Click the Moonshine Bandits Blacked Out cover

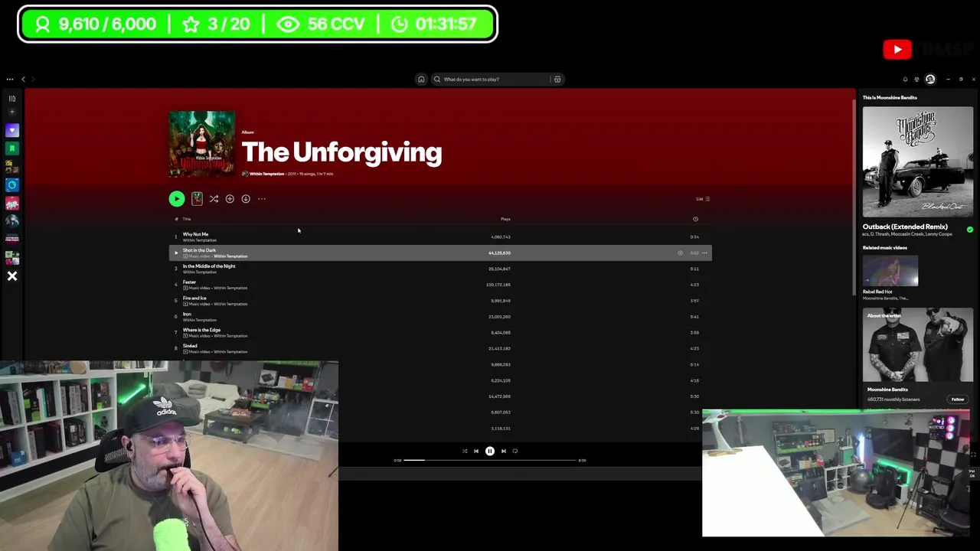tap(918, 162)
